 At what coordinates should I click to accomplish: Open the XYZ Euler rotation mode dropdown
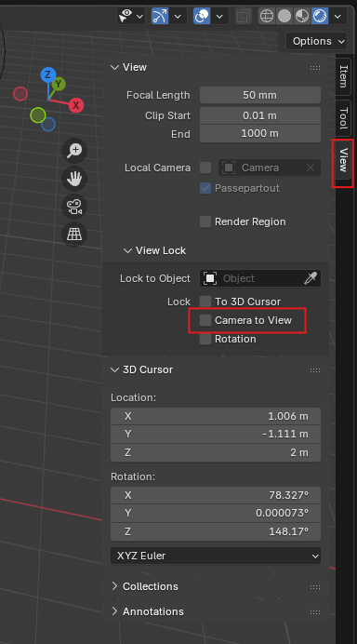(216, 556)
